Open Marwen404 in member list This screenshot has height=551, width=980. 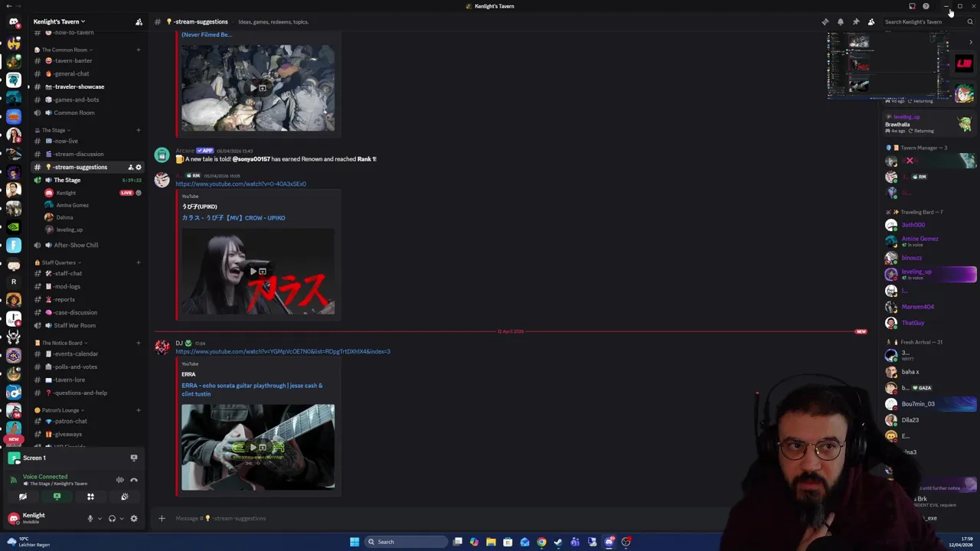[x=930, y=307]
